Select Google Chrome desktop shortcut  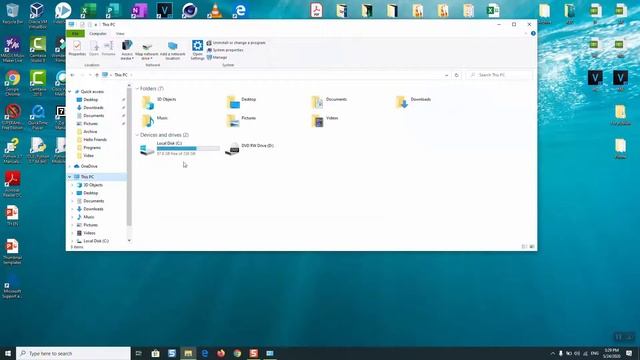[12, 83]
